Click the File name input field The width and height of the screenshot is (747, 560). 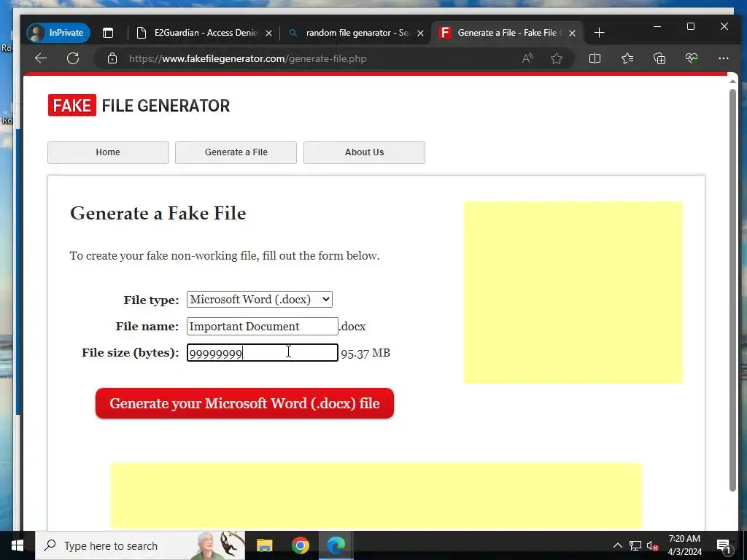pos(263,326)
